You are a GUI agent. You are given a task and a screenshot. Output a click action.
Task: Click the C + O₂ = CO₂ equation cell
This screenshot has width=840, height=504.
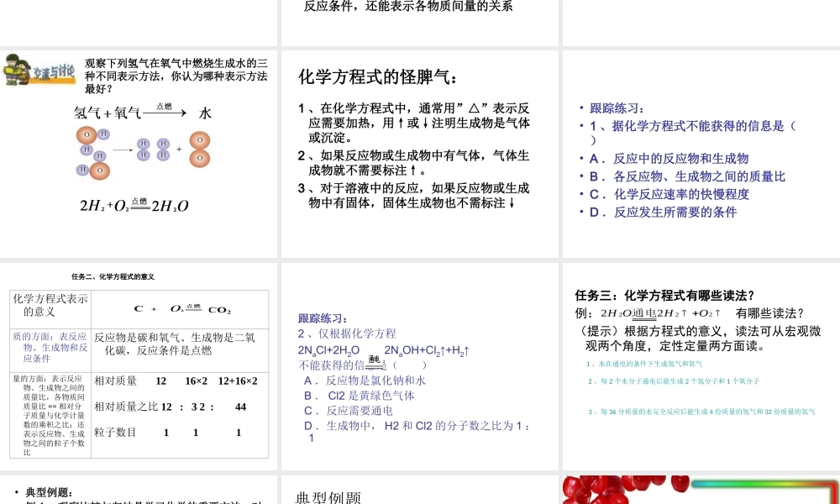180,310
